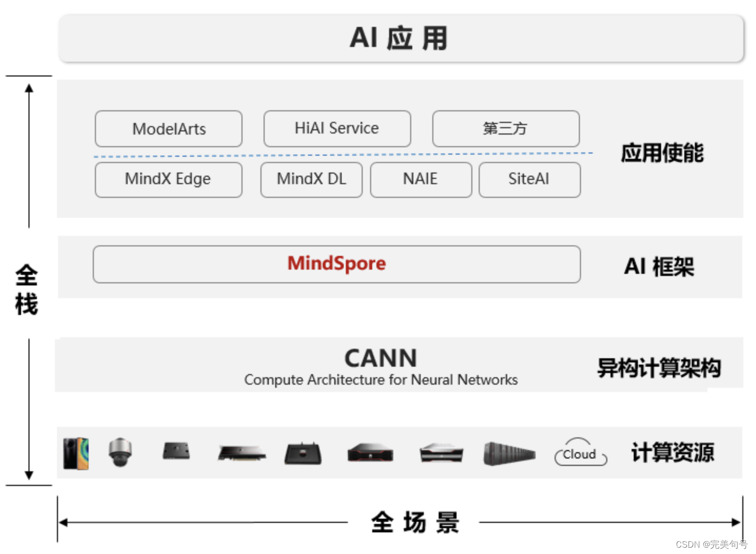
Task: Select the 计算资源 label
Action: (x=673, y=453)
